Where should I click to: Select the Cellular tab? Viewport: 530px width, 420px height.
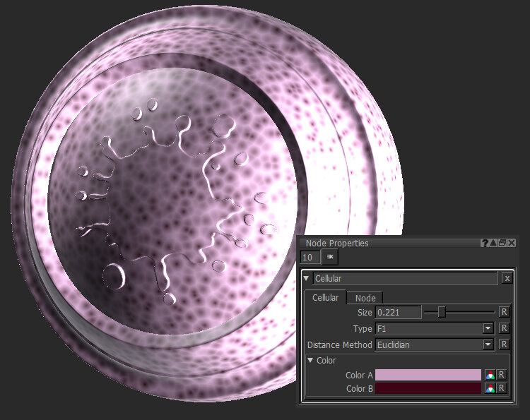[x=325, y=298]
